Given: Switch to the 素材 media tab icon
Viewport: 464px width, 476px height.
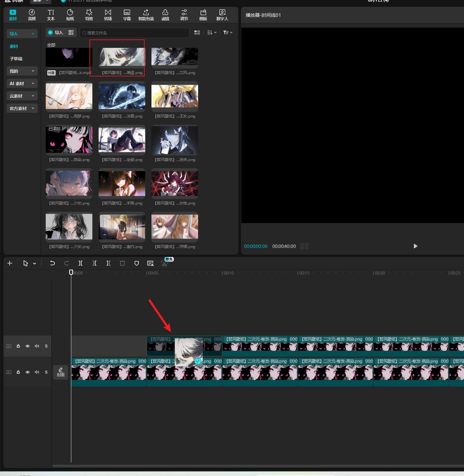Looking at the screenshot, I should pyautogui.click(x=13, y=15).
